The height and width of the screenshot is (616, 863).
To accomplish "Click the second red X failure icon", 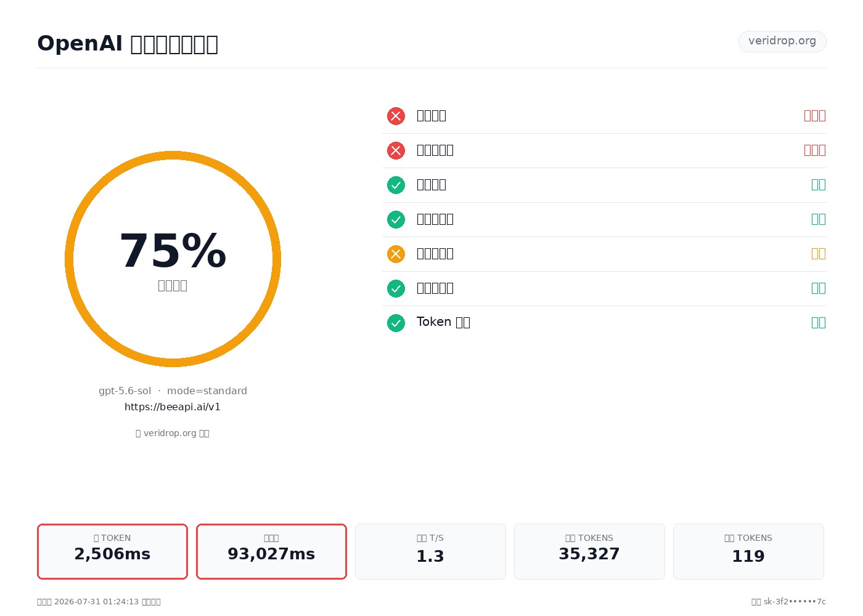I will [396, 150].
